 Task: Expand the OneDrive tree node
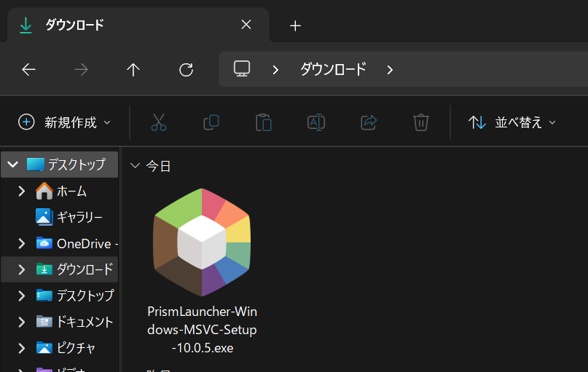[x=22, y=243]
